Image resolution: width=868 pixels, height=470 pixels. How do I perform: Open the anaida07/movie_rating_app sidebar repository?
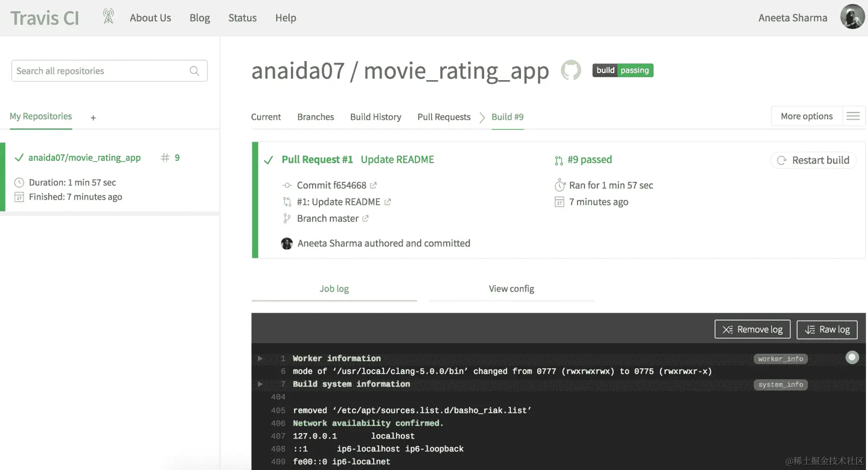(x=84, y=158)
